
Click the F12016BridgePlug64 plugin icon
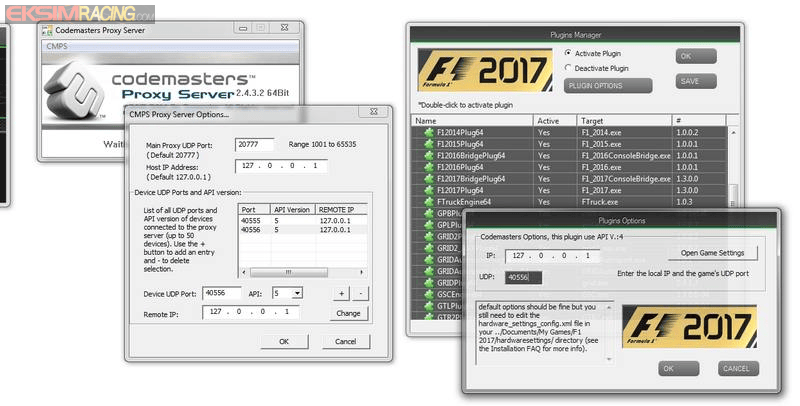(x=429, y=156)
